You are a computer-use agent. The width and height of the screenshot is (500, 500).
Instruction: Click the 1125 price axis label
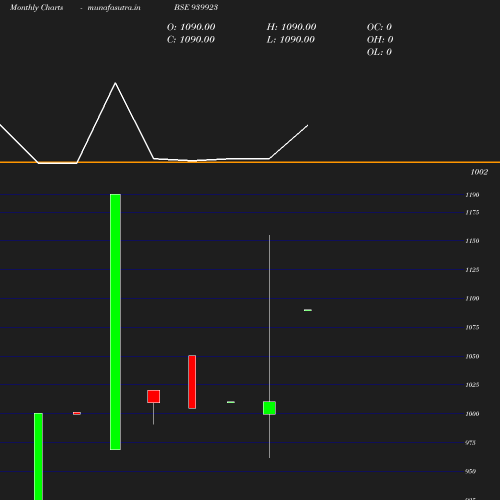point(472,270)
